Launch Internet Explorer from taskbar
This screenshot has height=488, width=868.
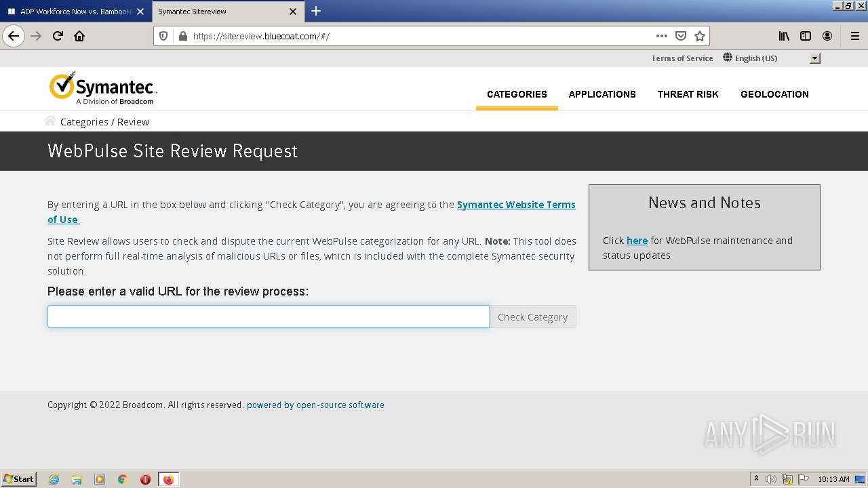pyautogui.click(x=54, y=479)
